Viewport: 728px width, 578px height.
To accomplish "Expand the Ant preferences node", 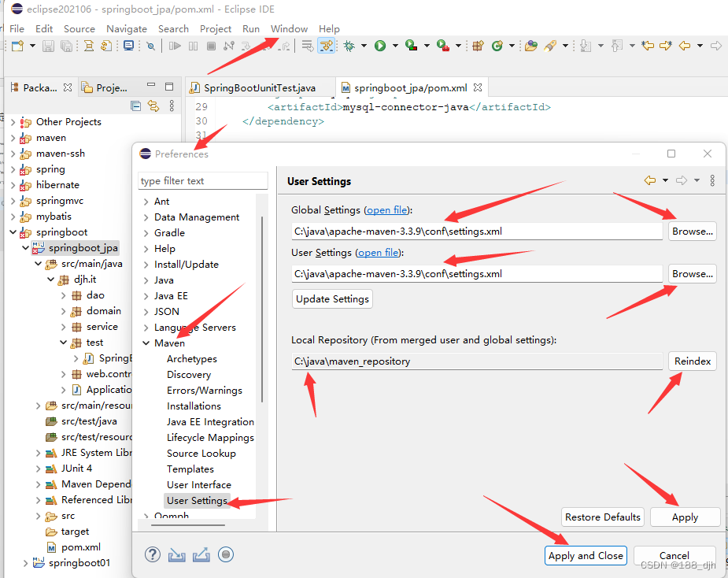I will (x=146, y=201).
